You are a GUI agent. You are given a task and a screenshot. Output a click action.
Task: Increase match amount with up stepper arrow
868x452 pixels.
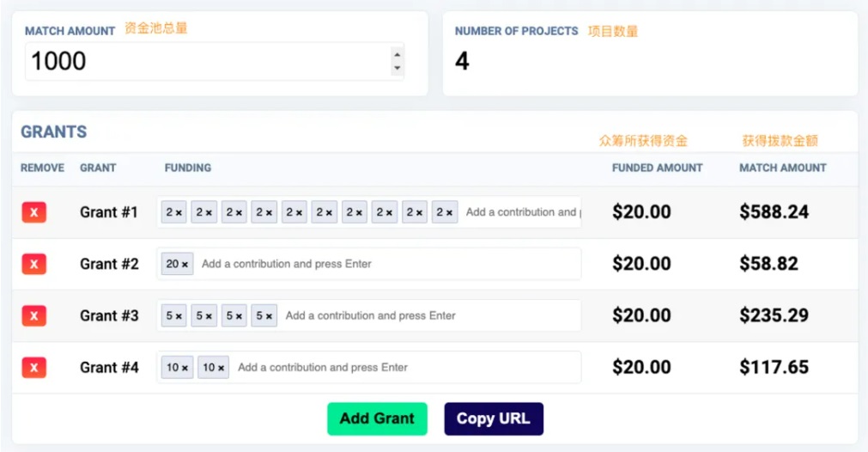pos(397,54)
